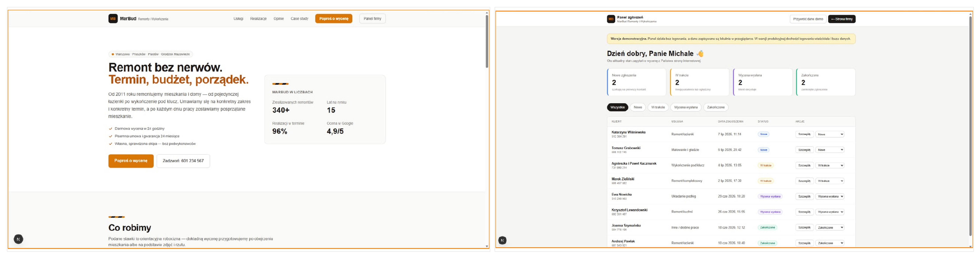Click the Wycena wysłana summary card
The width and height of the screenshot is (980, 258).
pyautogui.click(x=763, y=82)
